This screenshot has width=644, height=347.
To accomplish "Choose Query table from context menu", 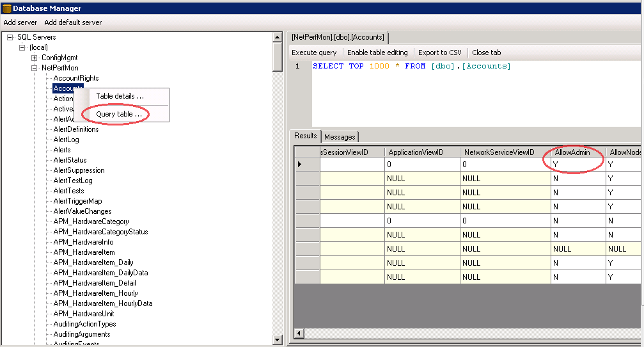I will [118, 114].
